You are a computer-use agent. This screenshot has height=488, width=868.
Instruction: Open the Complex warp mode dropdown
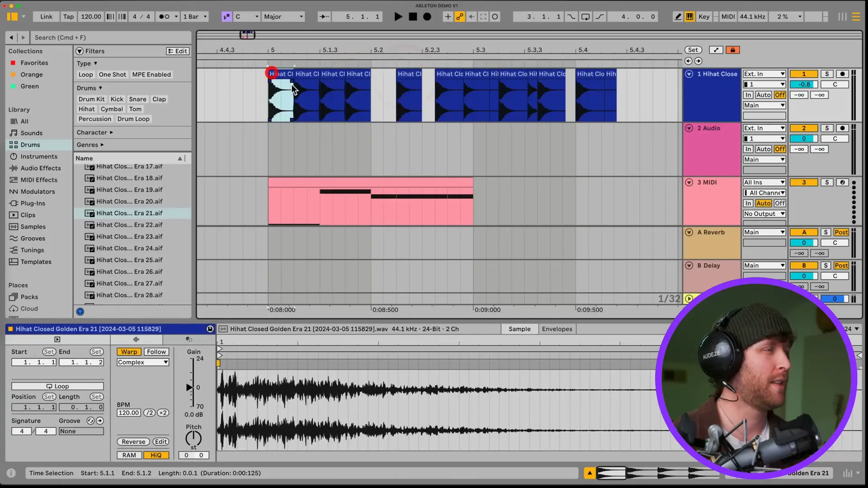click(143, 362)
